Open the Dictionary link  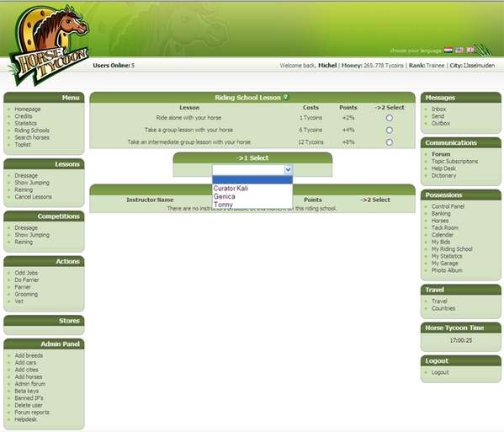click(x=443, y=175)
